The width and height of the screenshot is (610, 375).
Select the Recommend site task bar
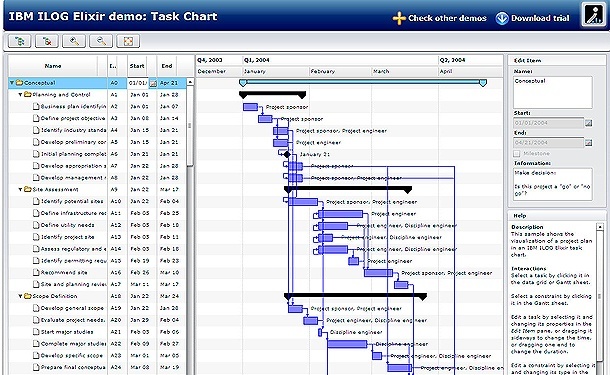pos(379,273)
